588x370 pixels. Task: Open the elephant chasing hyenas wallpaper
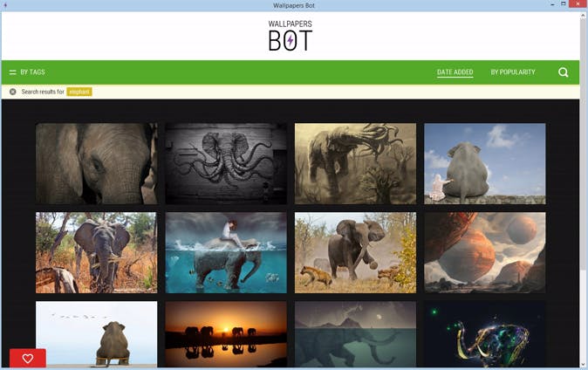[355, 252]
